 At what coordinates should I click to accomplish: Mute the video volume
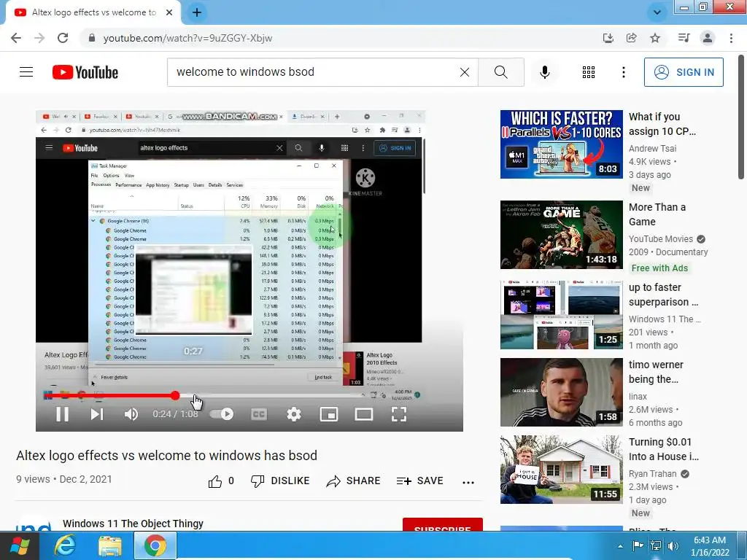(131, 414)
